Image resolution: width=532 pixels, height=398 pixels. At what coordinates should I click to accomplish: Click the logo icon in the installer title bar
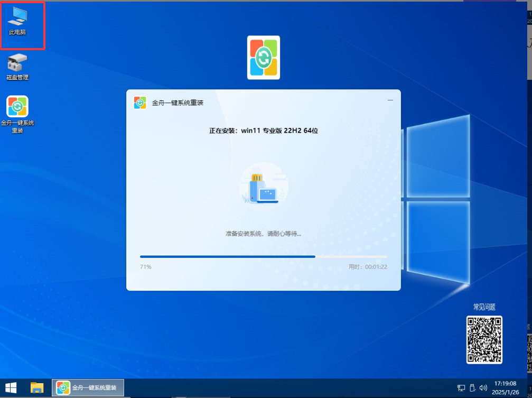tap(140, 103)
